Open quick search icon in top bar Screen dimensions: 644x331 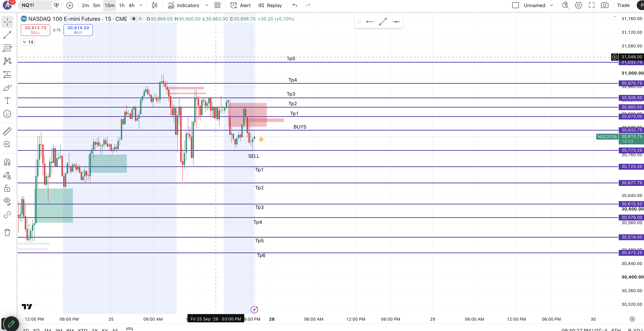pos(565,5)
